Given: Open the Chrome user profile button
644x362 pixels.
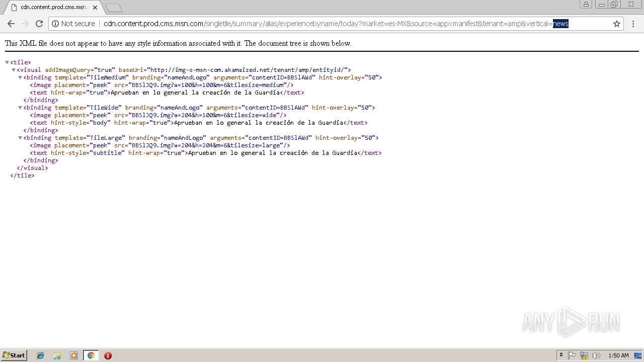Looking at the screenshot, I should tap(586, 4).
